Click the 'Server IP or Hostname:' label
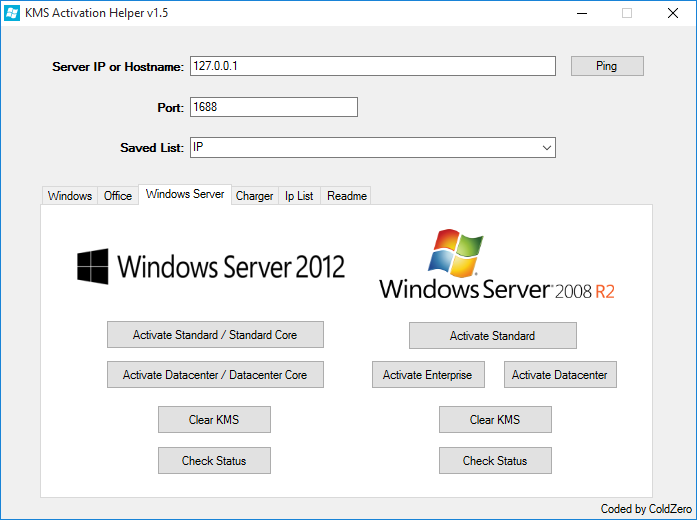Screen dimensions: 697x520 pos(118,67)
